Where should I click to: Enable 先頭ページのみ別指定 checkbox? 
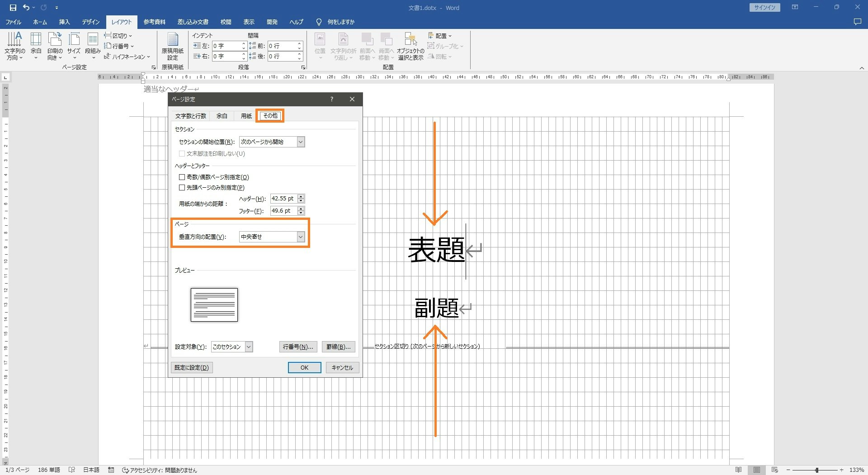point(182,188)
